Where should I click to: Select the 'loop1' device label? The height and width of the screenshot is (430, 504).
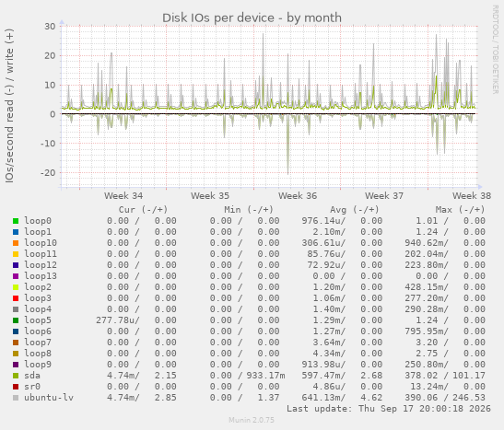pos(38,231)
